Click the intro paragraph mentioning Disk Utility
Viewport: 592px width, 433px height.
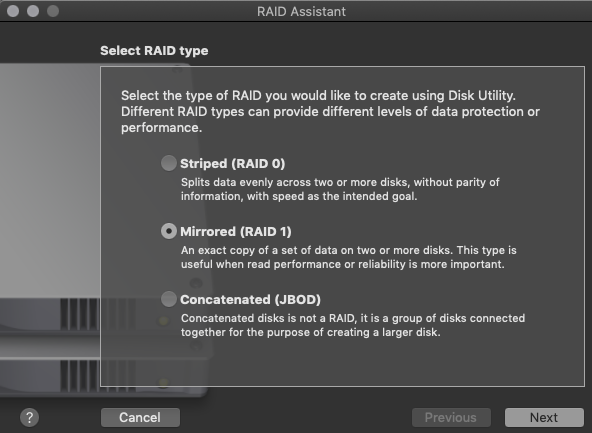[x=330, y=111]
